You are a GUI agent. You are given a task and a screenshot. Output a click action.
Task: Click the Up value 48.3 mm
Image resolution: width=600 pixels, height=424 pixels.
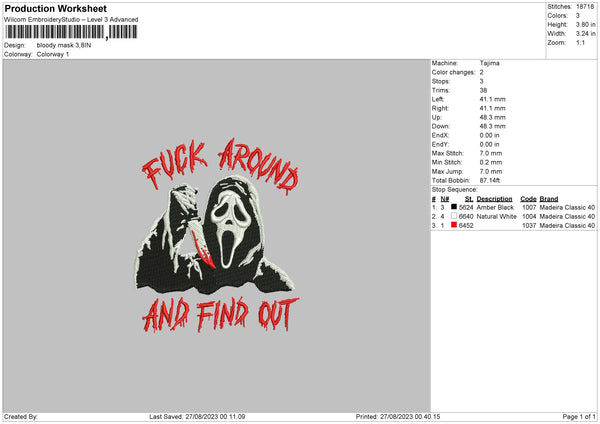point(492,117)
